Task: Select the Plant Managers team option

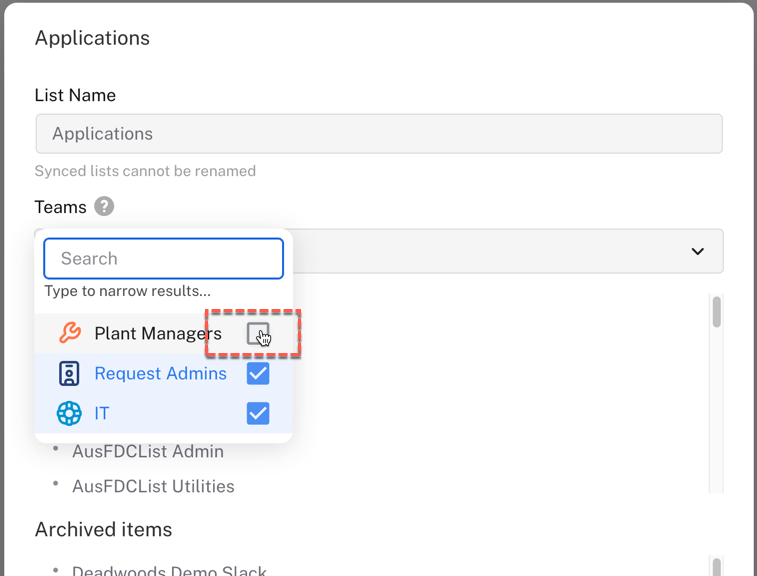Action: 157,334
